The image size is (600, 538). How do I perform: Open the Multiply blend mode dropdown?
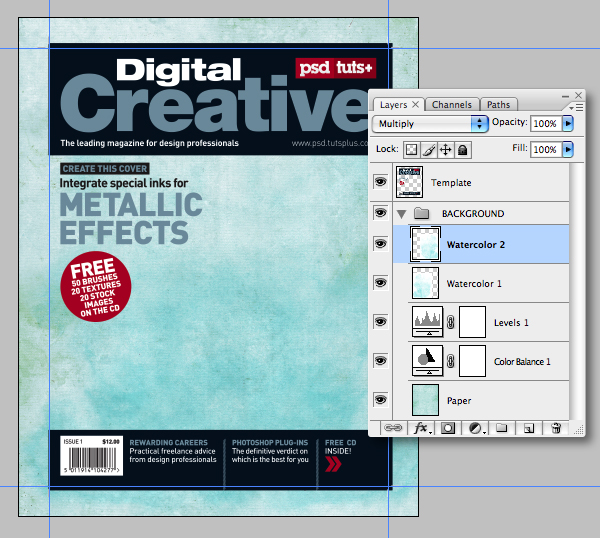[x=430, y=124]
